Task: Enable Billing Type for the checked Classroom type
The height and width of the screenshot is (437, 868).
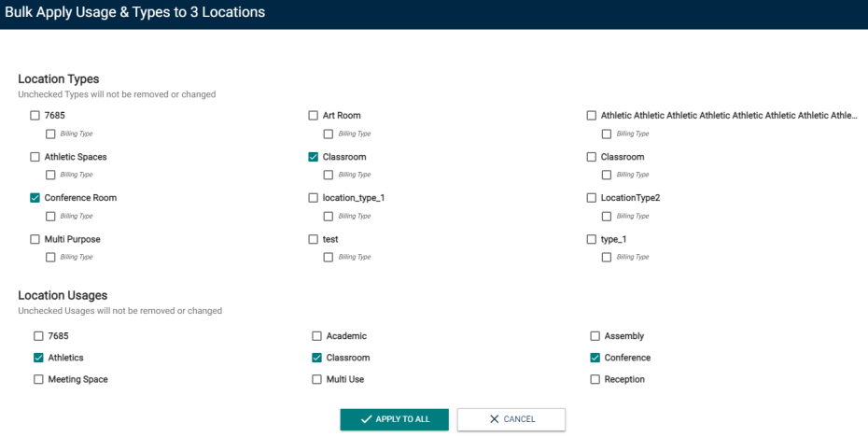Action: (329, 175)
